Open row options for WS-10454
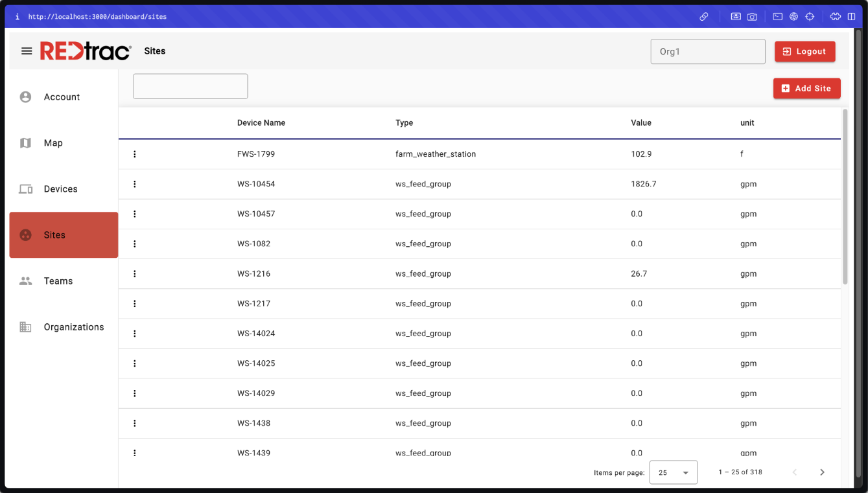 [x=135, y=184]
